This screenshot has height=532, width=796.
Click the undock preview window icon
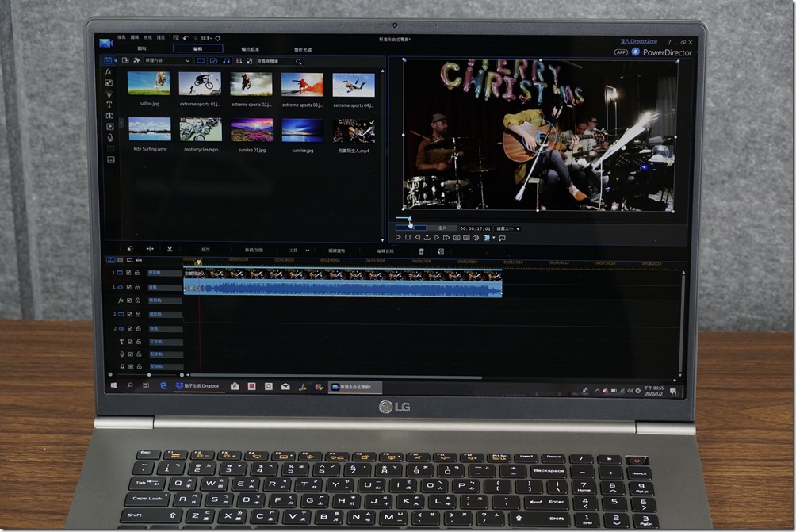pos(502,238)
